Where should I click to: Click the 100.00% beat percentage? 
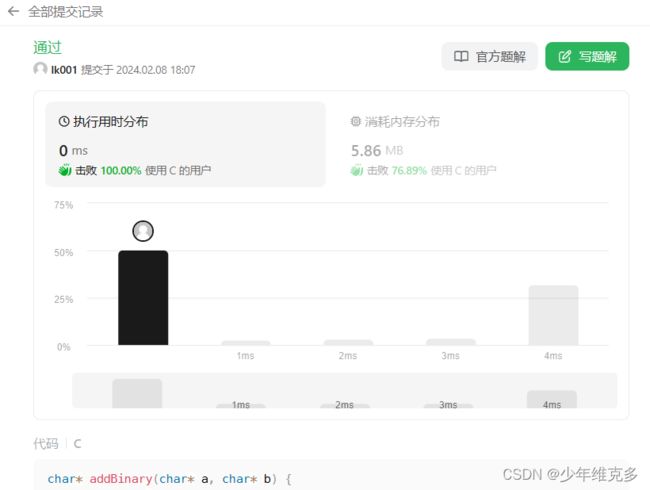coord(121,170)
